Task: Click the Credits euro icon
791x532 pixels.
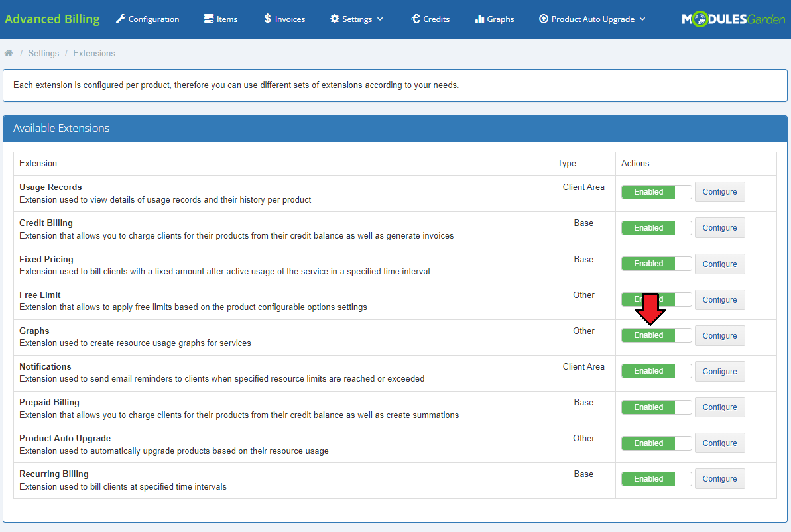Action: coord(416,19)
